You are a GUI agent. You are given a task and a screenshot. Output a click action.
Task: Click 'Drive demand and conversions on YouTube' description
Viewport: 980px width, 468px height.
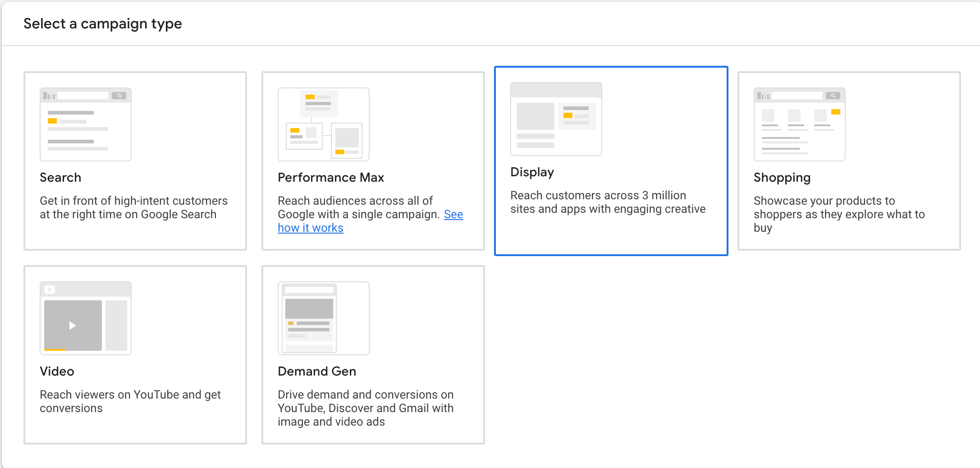[366, 408]
